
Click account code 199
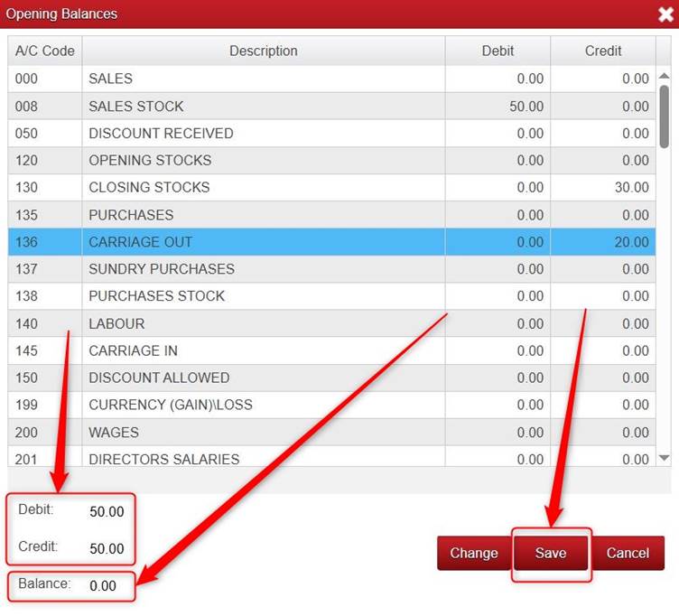tap(26, 405)
